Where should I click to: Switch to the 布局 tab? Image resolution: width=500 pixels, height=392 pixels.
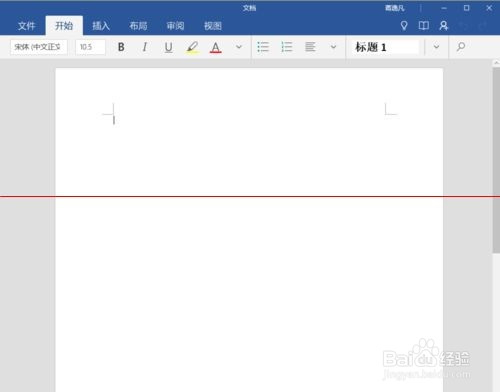pos(138,26)
